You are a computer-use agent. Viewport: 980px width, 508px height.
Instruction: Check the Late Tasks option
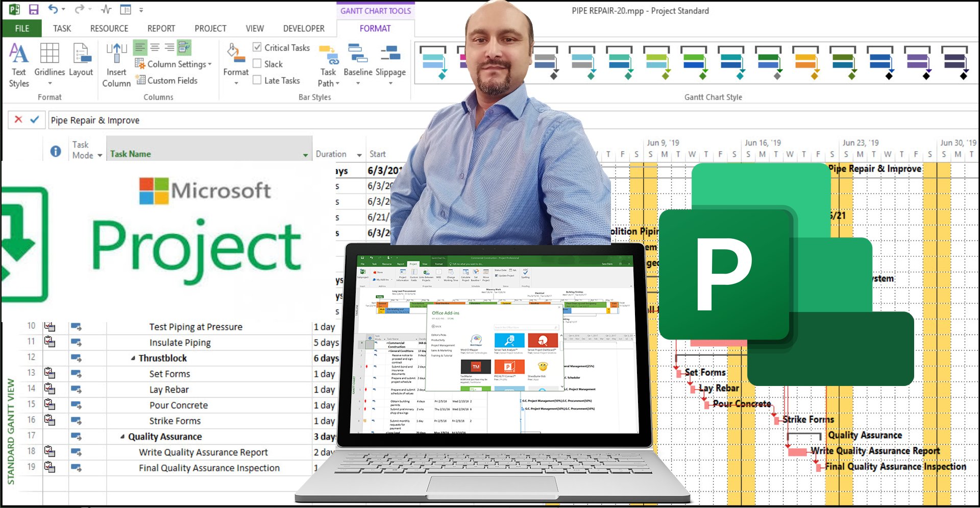(257, 80)
